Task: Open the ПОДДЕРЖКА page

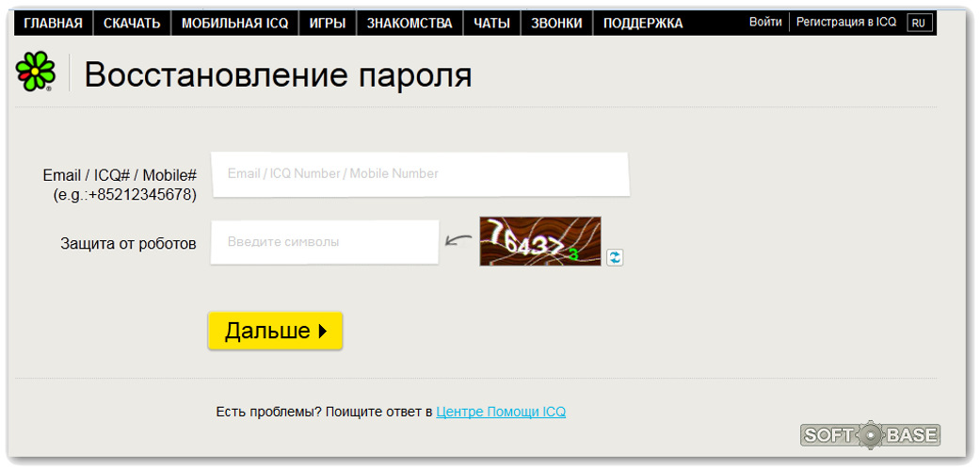Action: (643, 24)
